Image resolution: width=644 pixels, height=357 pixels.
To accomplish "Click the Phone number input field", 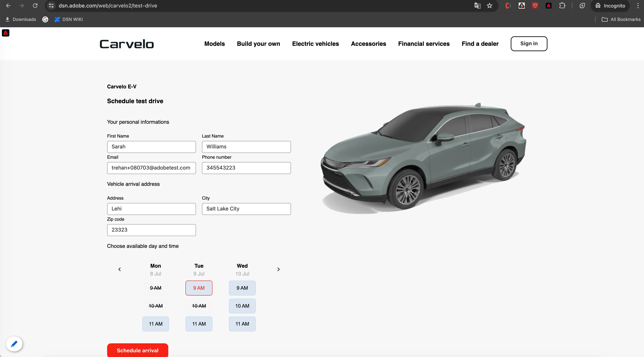I will pos(246,168).
